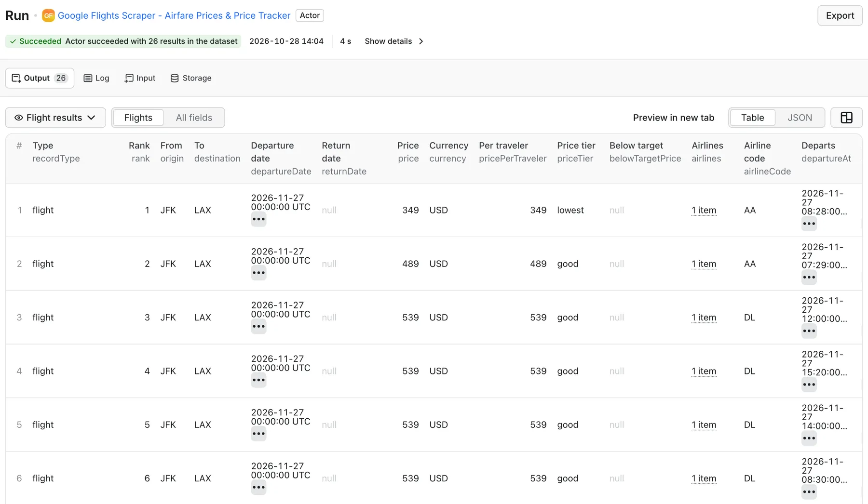Open Google Flights Scraper actor link
This screenshot has width=868, height=504.
click(174, 15)
